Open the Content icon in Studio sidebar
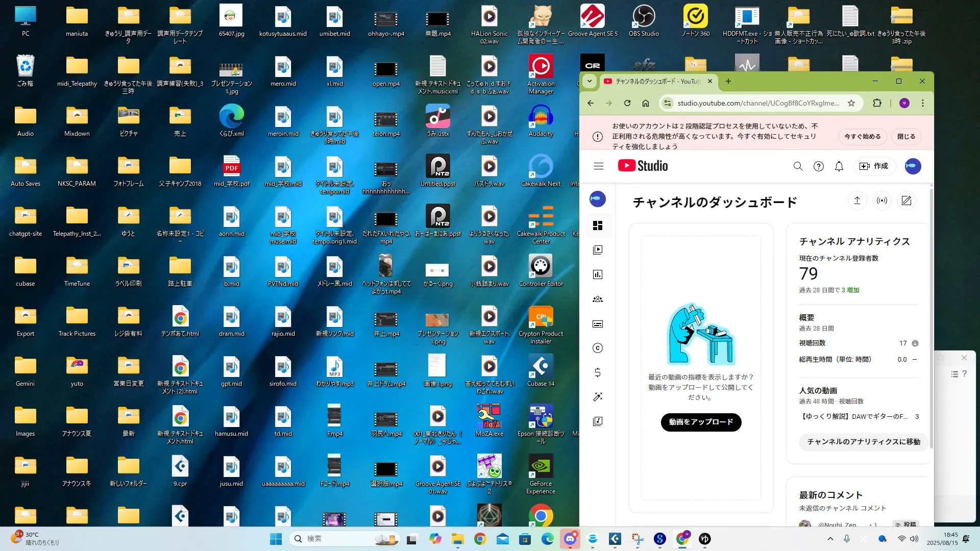The image size is (980, 551). click(598, 250)
